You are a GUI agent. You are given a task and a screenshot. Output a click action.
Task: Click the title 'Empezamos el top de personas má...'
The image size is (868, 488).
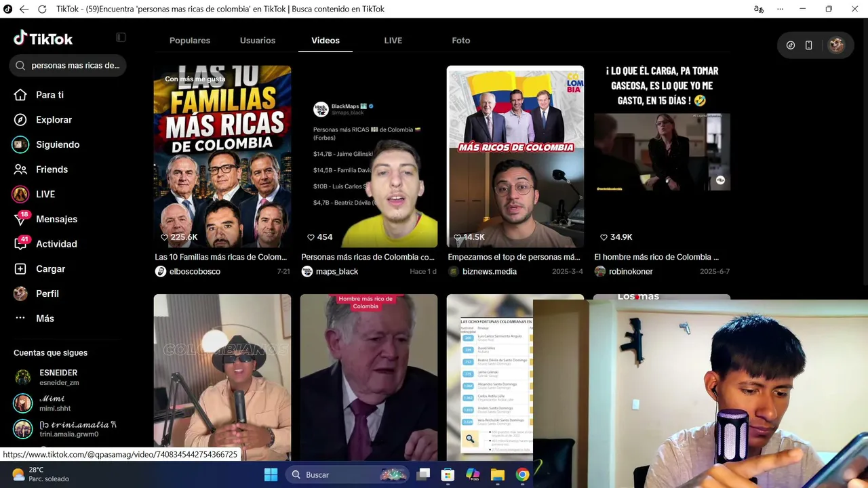pyautogui.click(x=514, y=257)
